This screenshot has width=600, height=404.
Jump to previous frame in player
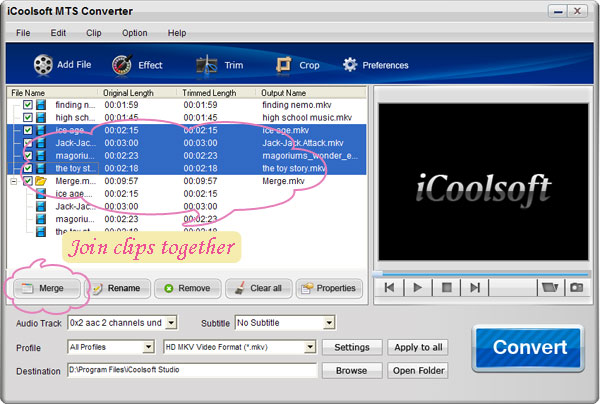click(389, 287)
